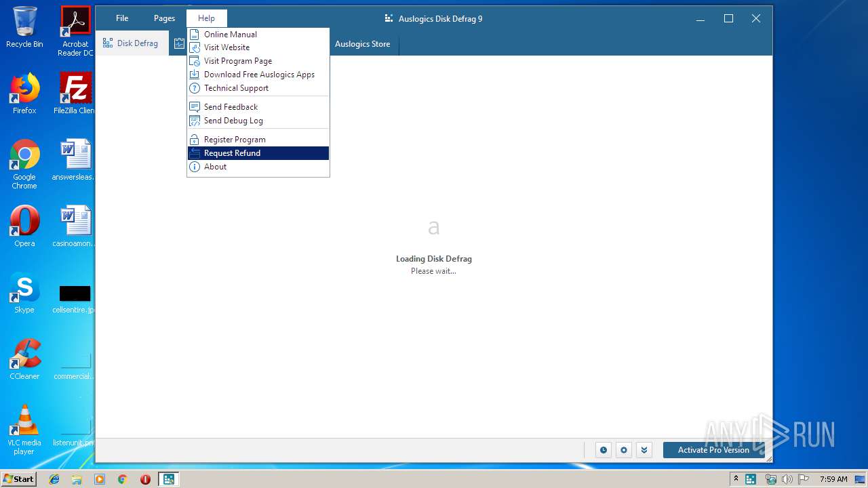Click the Disk Defrag tab icon
868x488 pixels.
108,43
